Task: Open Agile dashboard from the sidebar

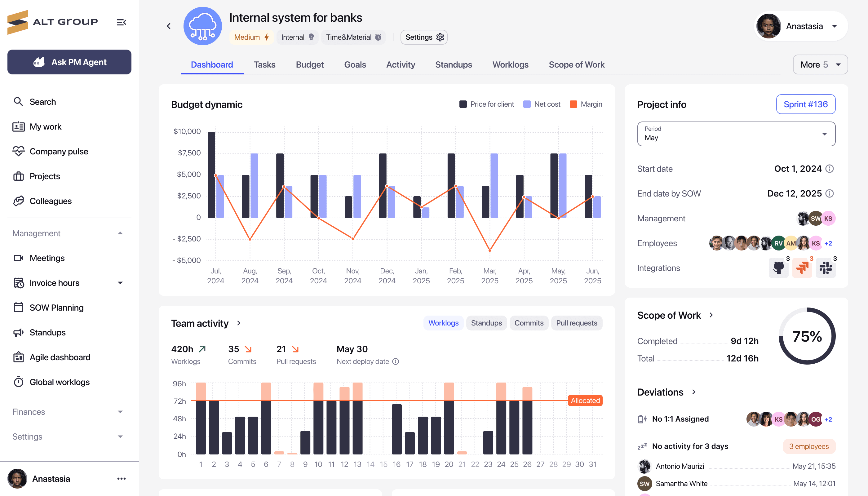Action: tap(60, 357)
